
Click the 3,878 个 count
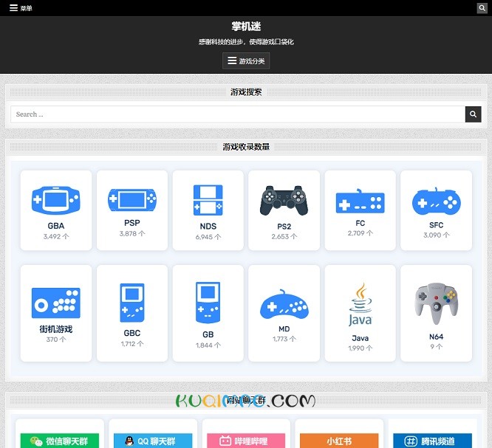tap(132, 233)
